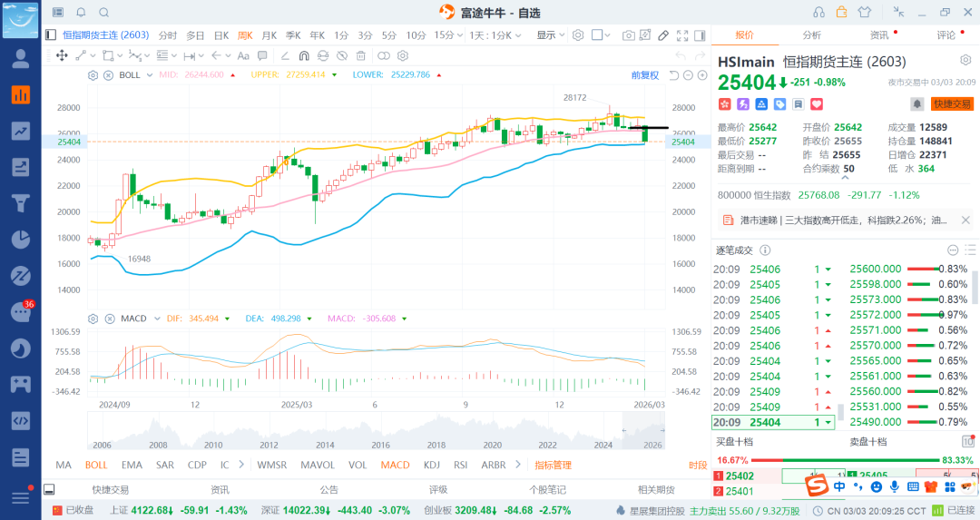Enter fullscreen chart mode icon
This screenshot has width=980, height=520.
(682, 35)
